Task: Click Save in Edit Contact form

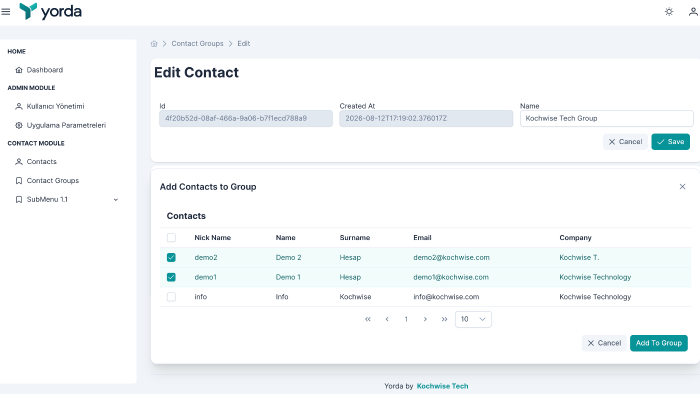Action: [x=671, y=142]
